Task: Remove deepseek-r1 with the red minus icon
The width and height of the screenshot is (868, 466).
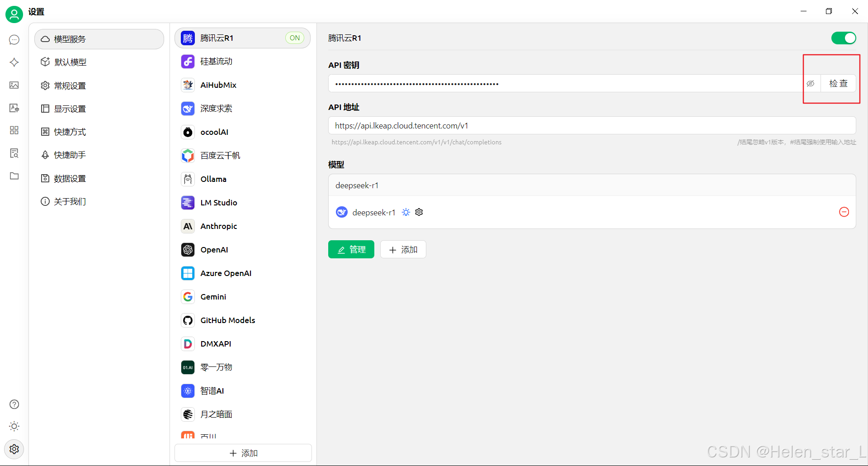Action: pyautogui.click(x=844, y=212)
